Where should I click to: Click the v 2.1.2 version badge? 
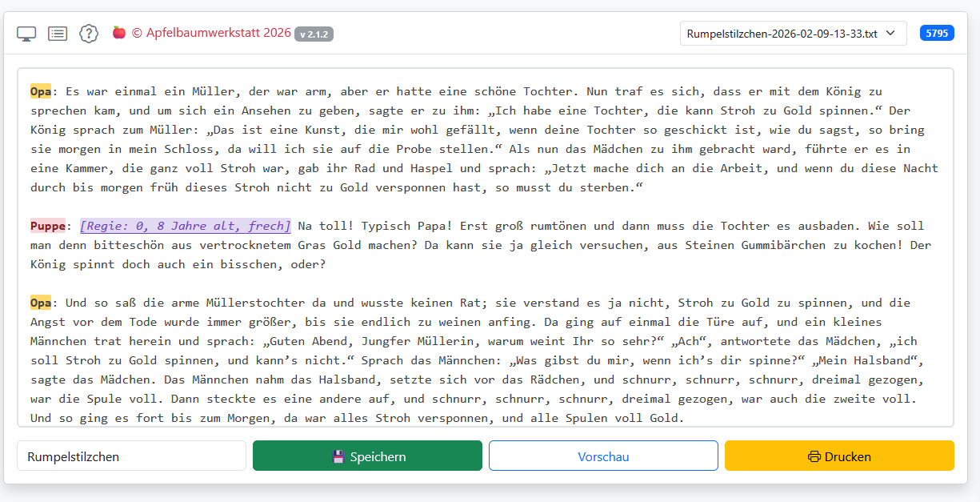(314, 34)
